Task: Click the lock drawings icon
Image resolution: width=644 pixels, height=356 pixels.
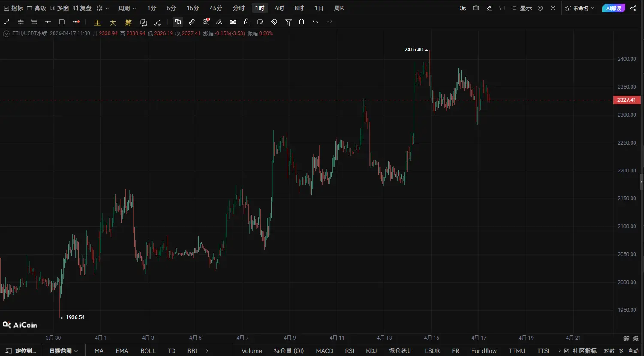Action: [x=247, y=22]
